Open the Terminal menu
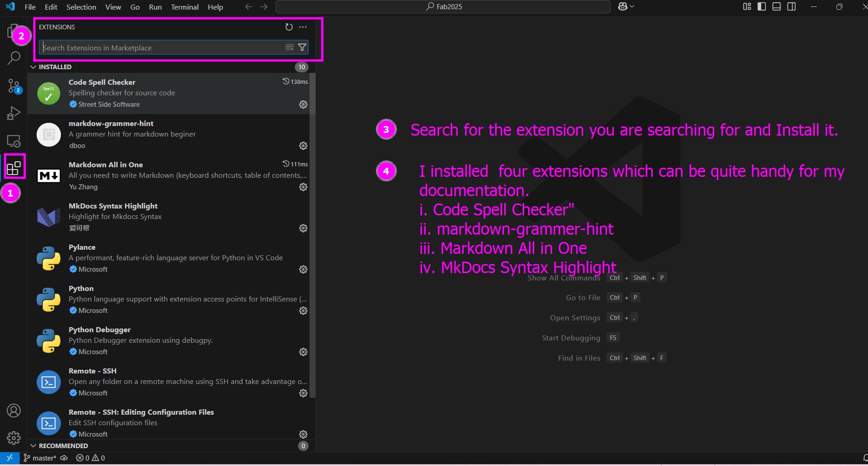The width and height of the screenshot is (868, 466). (x=184, y=7)
